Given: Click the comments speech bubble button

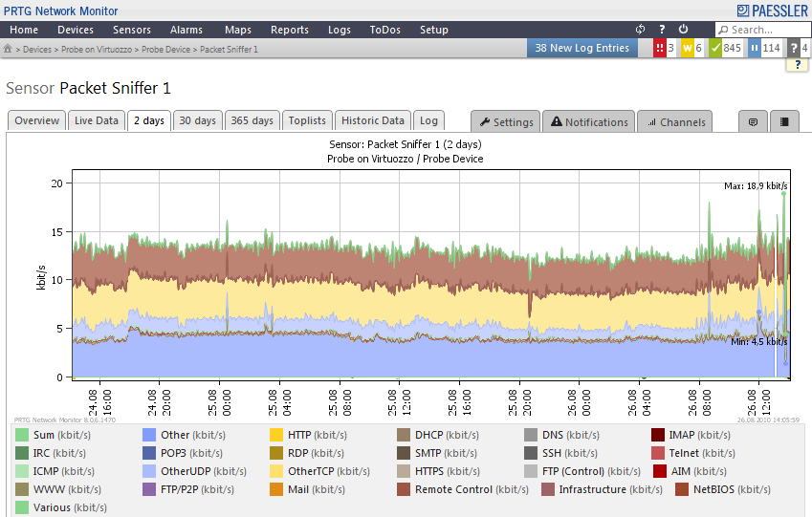Looking at the screenshot, I should click(x=753, y=121).
